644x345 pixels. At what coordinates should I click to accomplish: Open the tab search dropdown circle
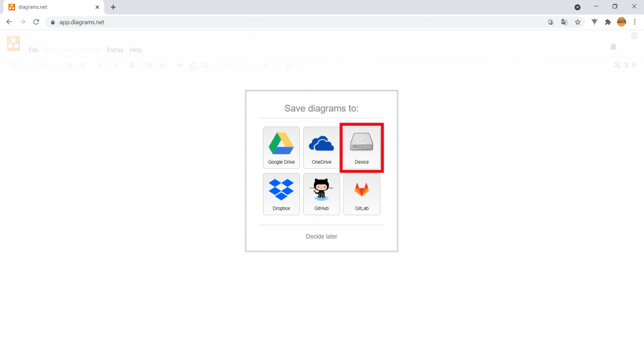point(577,7)
